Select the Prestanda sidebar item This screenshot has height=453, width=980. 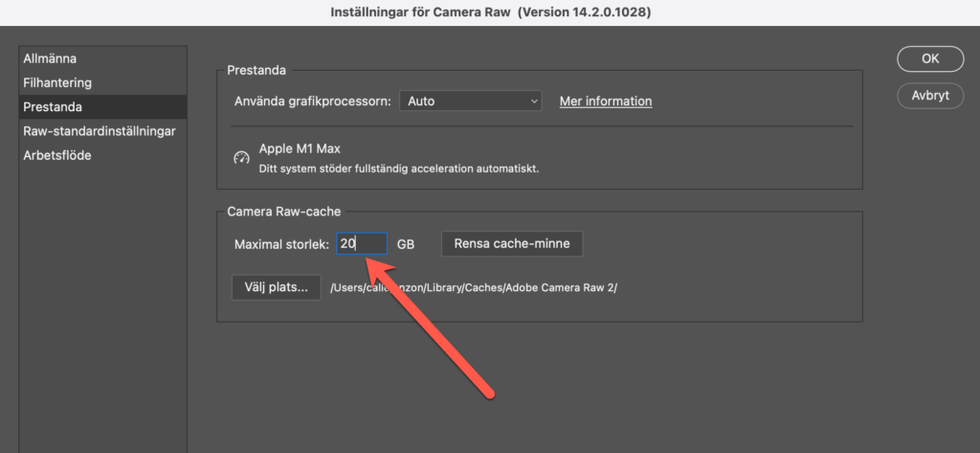(x=53, y=107)
